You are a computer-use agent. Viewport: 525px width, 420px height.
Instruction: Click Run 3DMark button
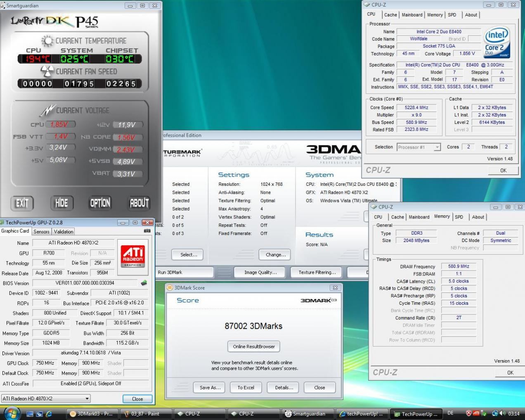tap(184, 272)
